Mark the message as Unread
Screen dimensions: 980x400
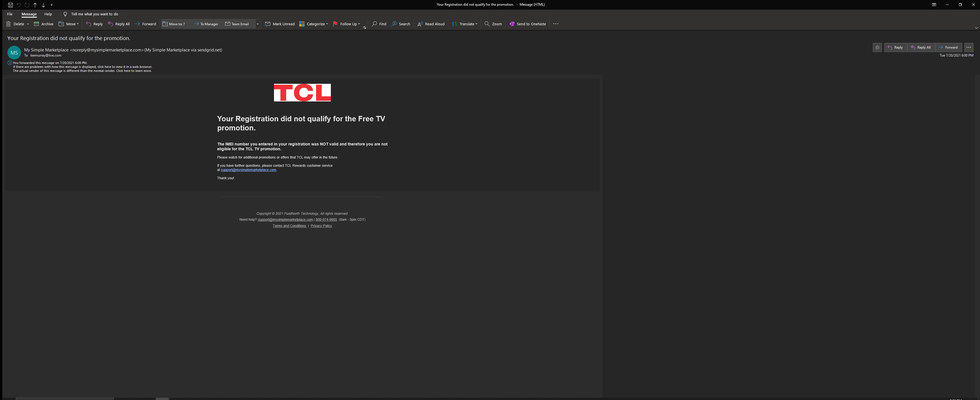280,24
